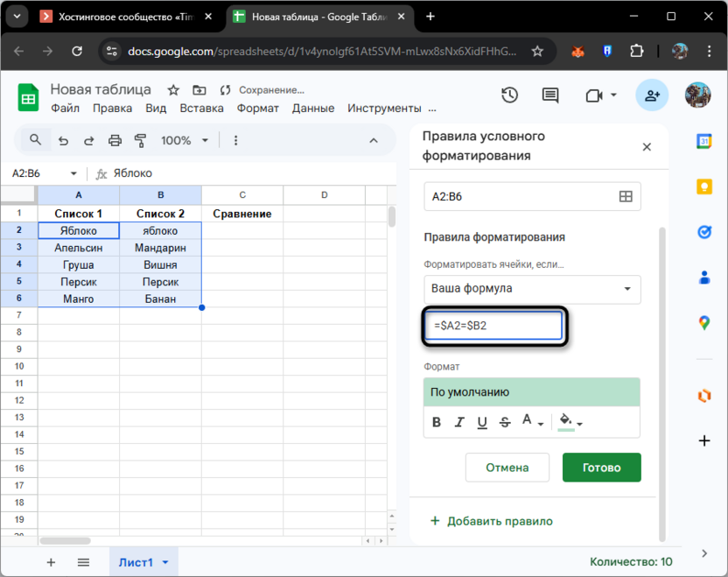Open the menus search magnifier
The height and width of the screenshot is (577, 728).
coord(35,140)
